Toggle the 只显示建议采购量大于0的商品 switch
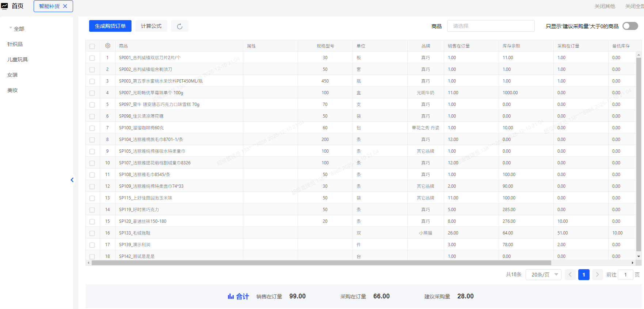This screenshot has width=644, height=309. [630, 26]
